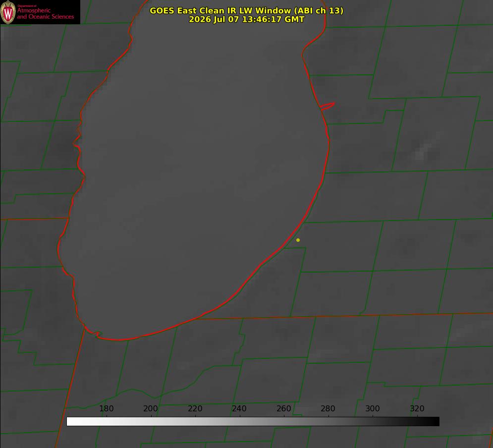Click the 180 colorbar tick label
The image size is (493, 448).
tap(106, 408)
